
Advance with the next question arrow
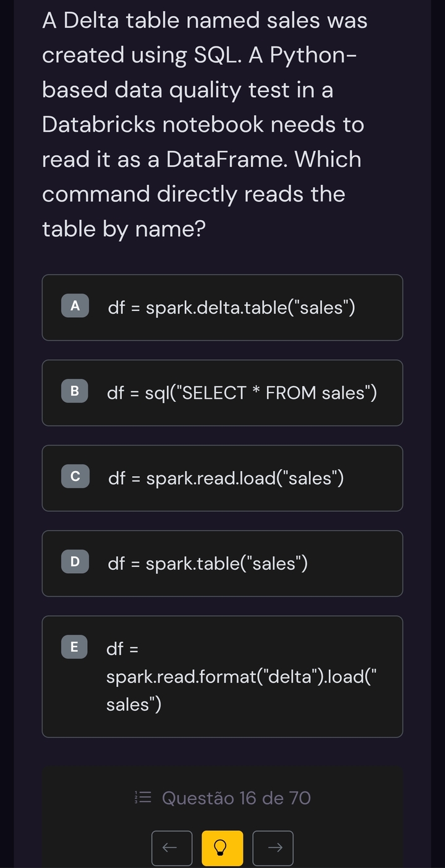click(273, 848)
